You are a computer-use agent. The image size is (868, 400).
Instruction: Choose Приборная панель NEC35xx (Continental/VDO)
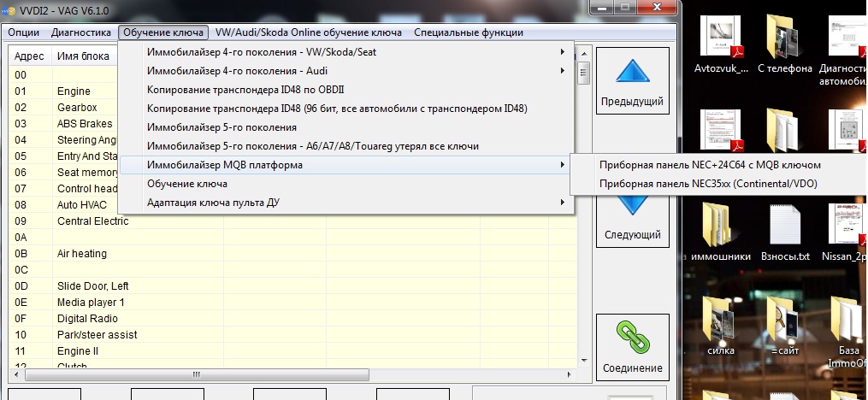click(x=717, y=184)
